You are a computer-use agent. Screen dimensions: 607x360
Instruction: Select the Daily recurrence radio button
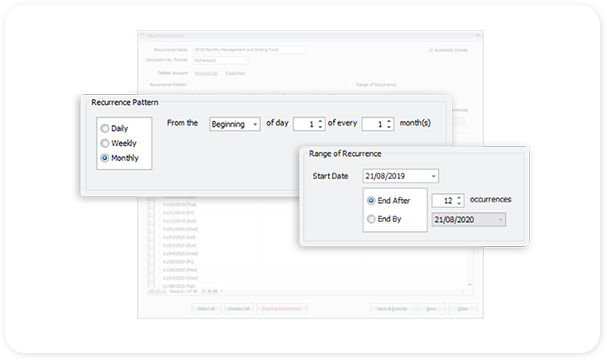tap(105, 128)
